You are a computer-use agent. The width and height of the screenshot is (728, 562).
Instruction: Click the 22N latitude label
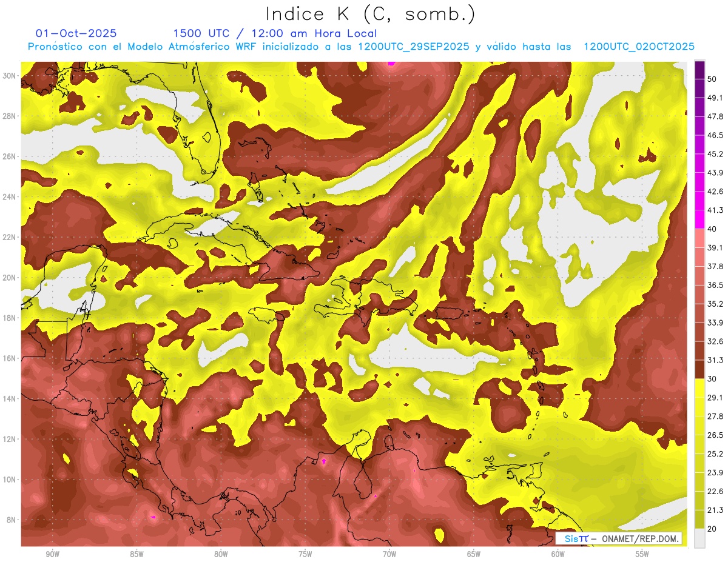(x=9, y=237)
